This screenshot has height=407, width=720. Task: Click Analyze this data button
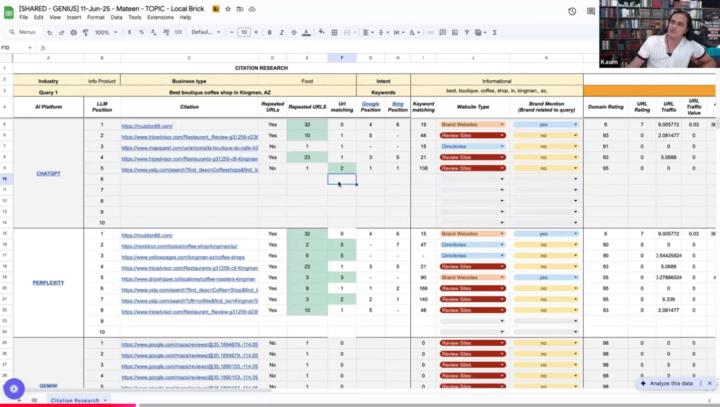point(667,383)
